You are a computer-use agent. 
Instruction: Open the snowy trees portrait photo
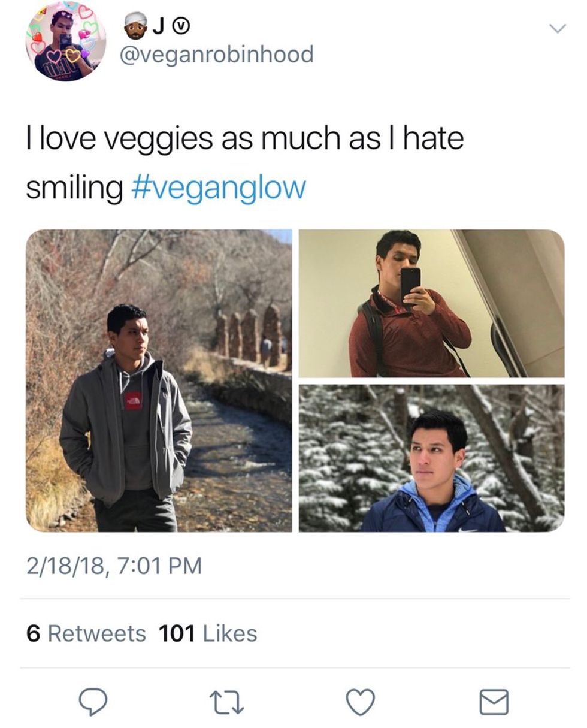(x=431, y=458)
